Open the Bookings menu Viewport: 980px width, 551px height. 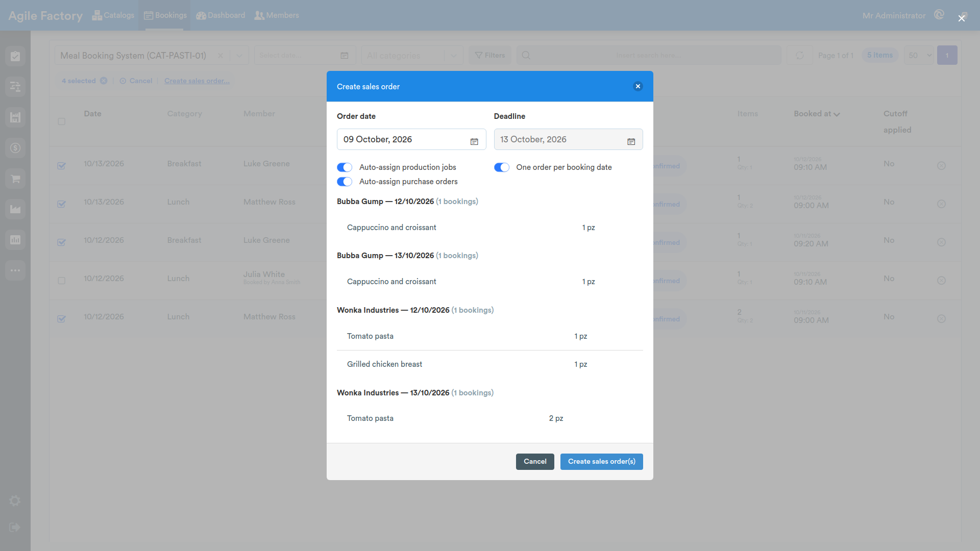[x=165, y=15]
